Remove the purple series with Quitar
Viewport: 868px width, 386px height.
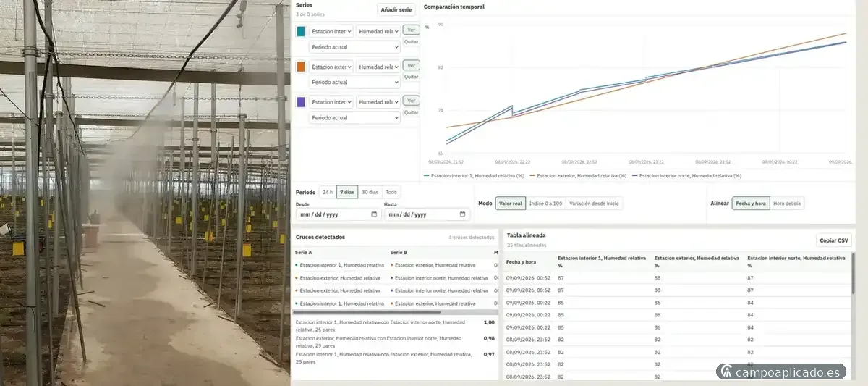point(411,112)
